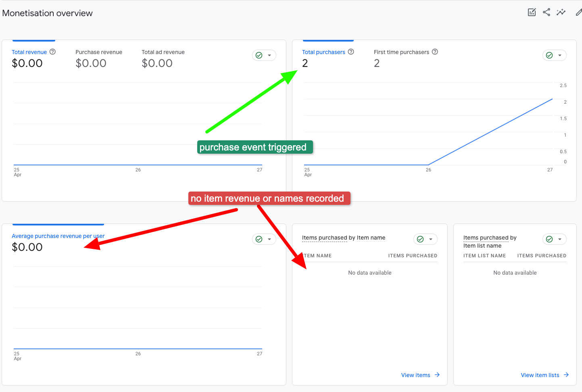Image resolution: width=582 pixels, height=392 pixels.
Task: Select the Customise report icon
Action: click(532, 12)
